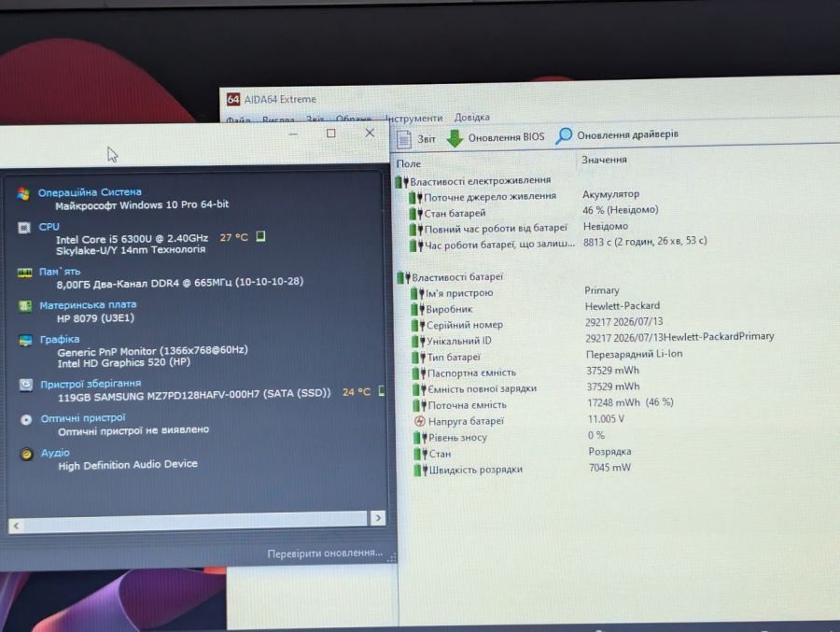Click the red voltage icon by Напруга батареї
Image resolution: width=840 pixels, height=632 pixels.
[x=420, y=421]
